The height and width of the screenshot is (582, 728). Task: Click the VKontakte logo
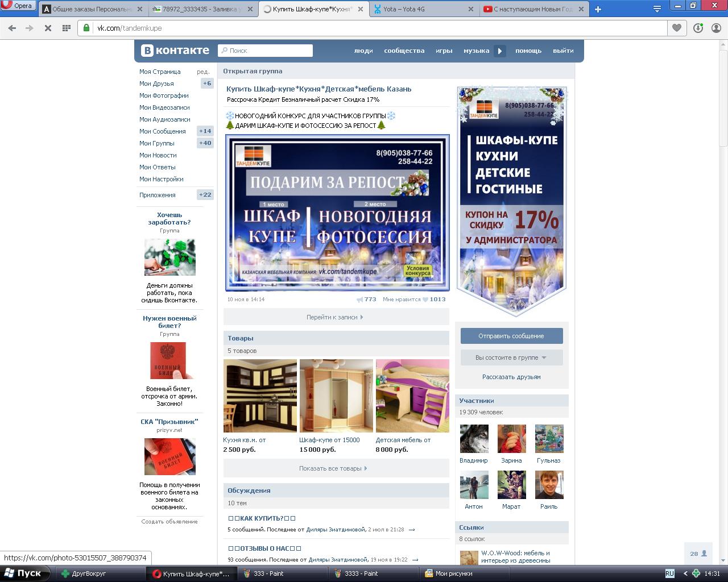pos(175,50)
